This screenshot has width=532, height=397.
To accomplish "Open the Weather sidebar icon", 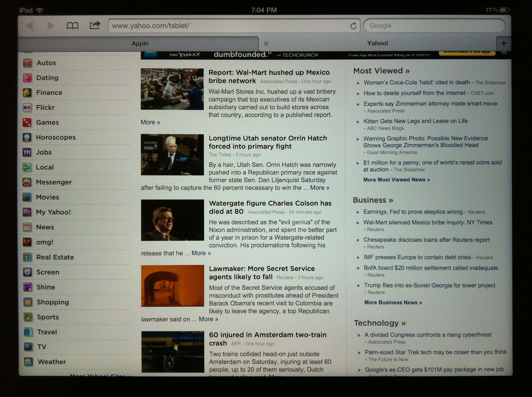I will tap(28, 362).
